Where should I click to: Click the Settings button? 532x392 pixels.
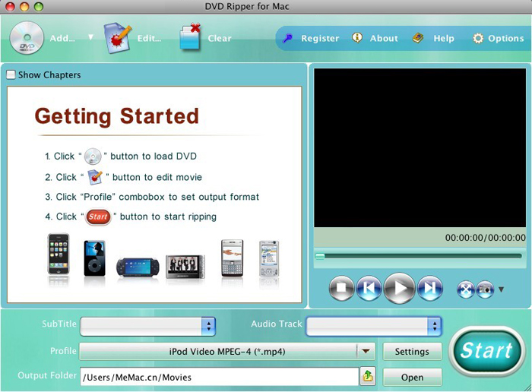click(x=412, y=352)
